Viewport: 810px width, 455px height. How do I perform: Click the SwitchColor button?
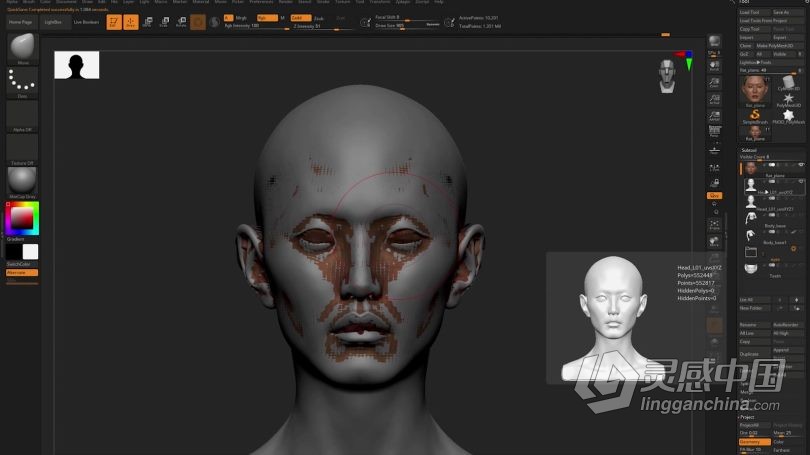point(22,264)
